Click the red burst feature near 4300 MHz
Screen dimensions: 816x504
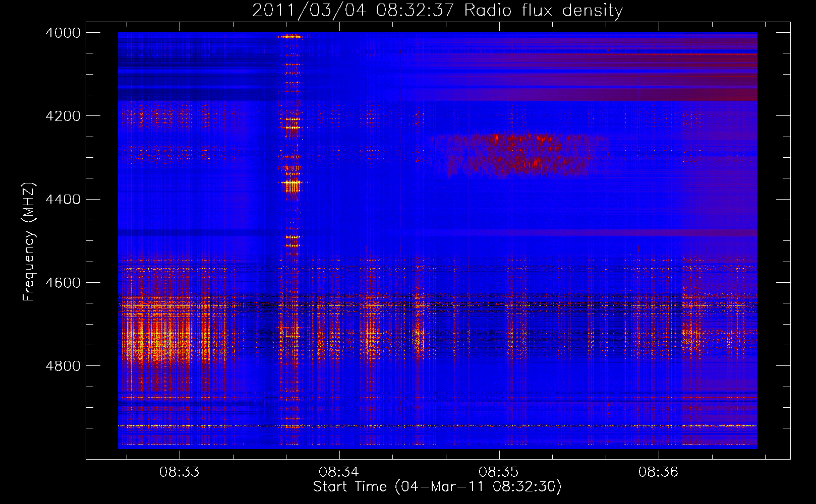pos(519,155)
